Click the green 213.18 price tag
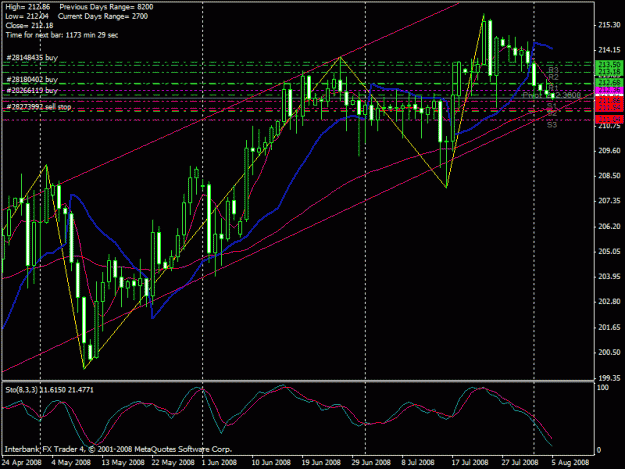The image size is (625, 469). (609, 71)
